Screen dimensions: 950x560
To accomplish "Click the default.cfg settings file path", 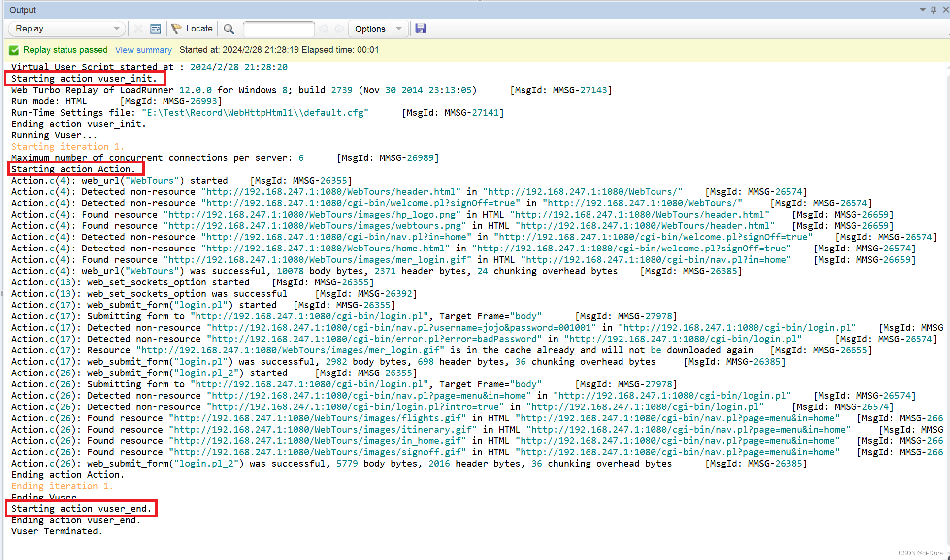I will (x=255, y=113).
